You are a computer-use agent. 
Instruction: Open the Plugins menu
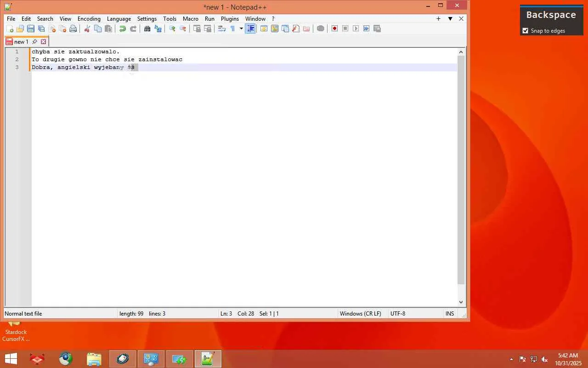pyautogui.click(x=230, y=19)
